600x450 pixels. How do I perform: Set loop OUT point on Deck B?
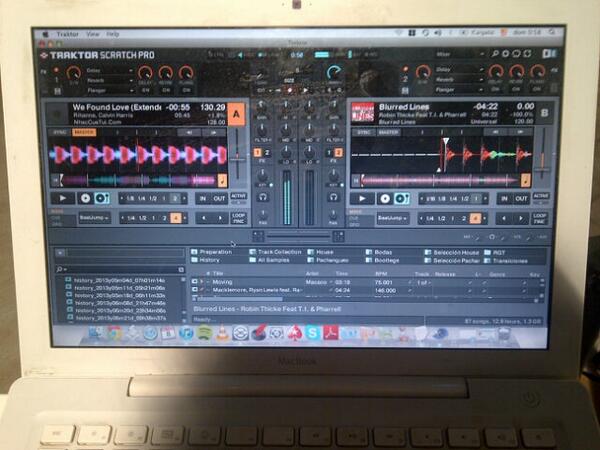(521, 198)
